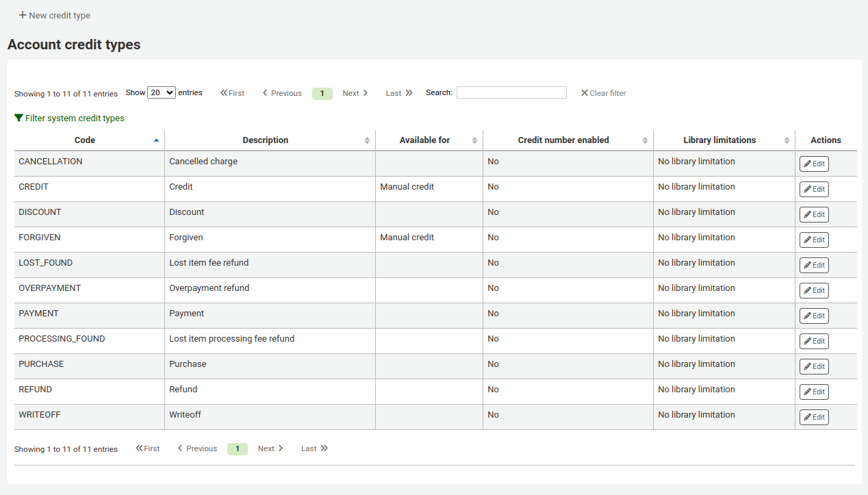The width and height of the screenshot is (868, 495).
Task: Toggle sorting on the Description column
Action: pyautogui.click(x=266, y=140)
